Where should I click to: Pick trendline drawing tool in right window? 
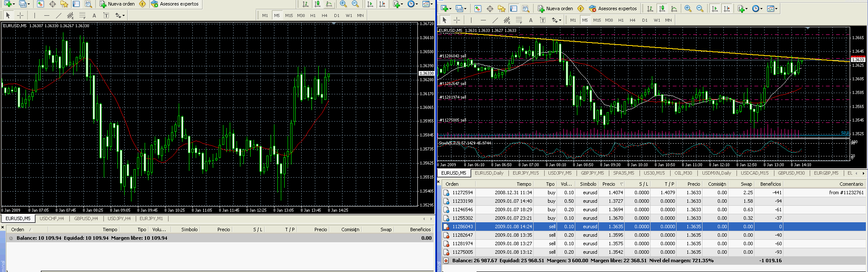pyautogui.click(x=495, y=20)
